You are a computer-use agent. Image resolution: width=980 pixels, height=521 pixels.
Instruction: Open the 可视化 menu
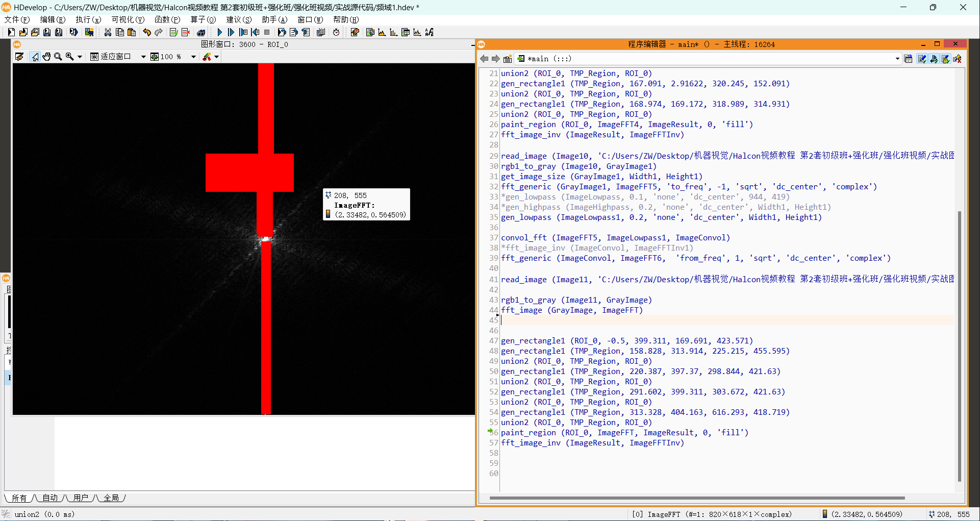click(x=127, y=19)
